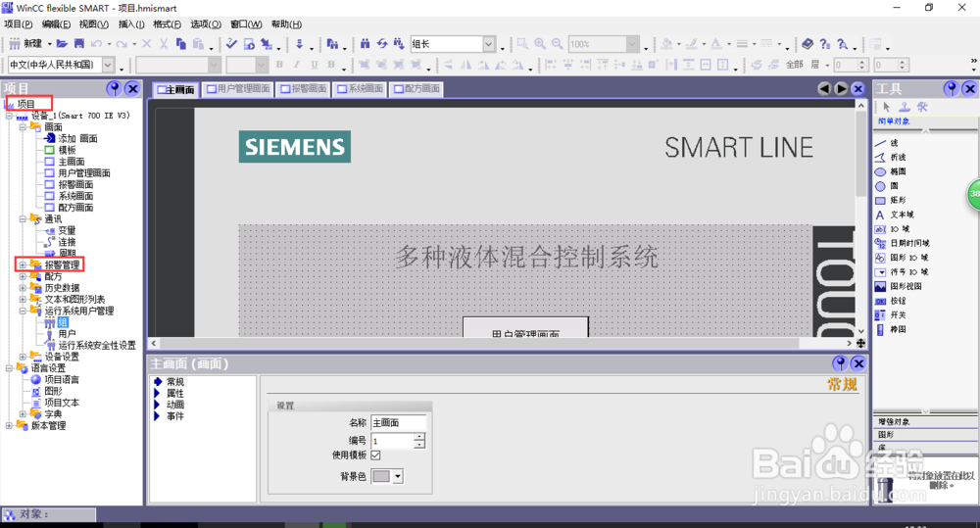Viewport: 980px width, 528px height.
Task: Open find with the binoculars icon
Action: point(365,44)
